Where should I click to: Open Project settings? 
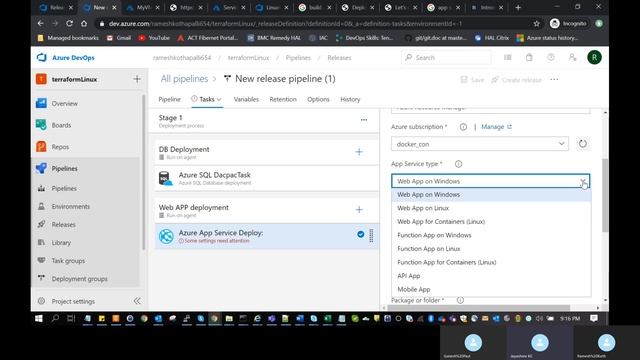[x=73, y=301]
